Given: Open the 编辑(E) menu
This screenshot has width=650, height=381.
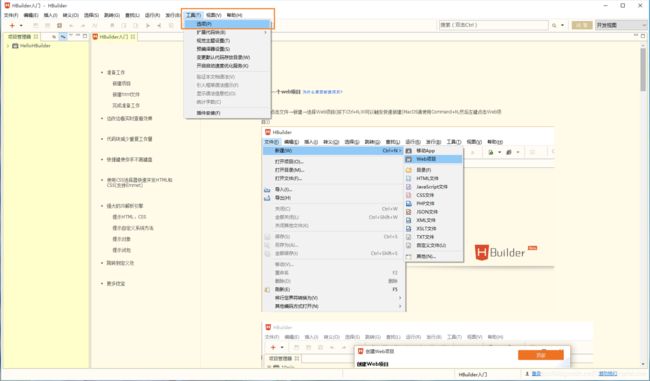Looking at the screenshot, I should tap(31, 15).
